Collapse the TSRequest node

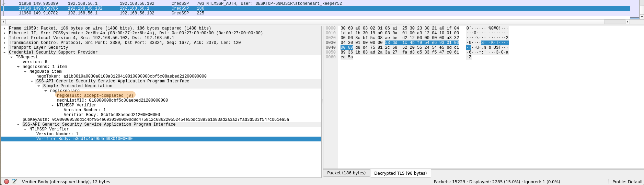point(11,57)
